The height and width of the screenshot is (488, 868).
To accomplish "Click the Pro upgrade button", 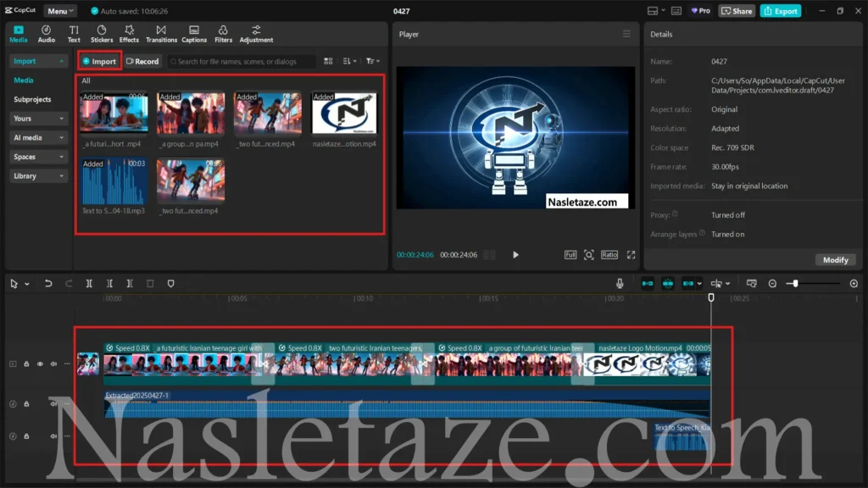I will pos(700,11).
